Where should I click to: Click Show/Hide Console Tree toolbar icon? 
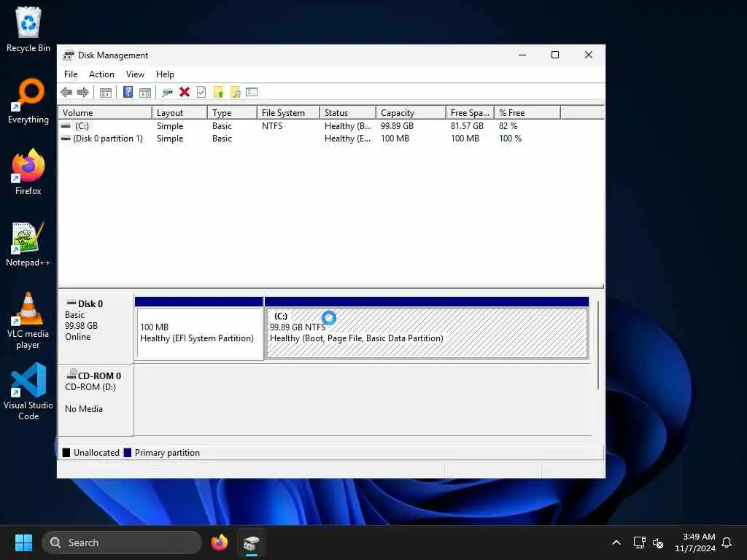[x=106, y=93]
